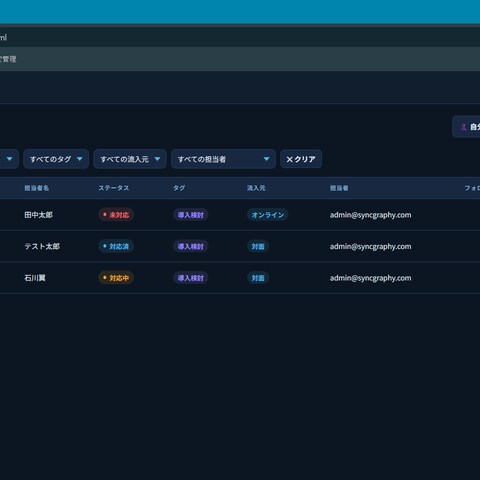480x480 pixels.
Task: Select the 石川翼 name cell
Action: click(x=35, y=278)
